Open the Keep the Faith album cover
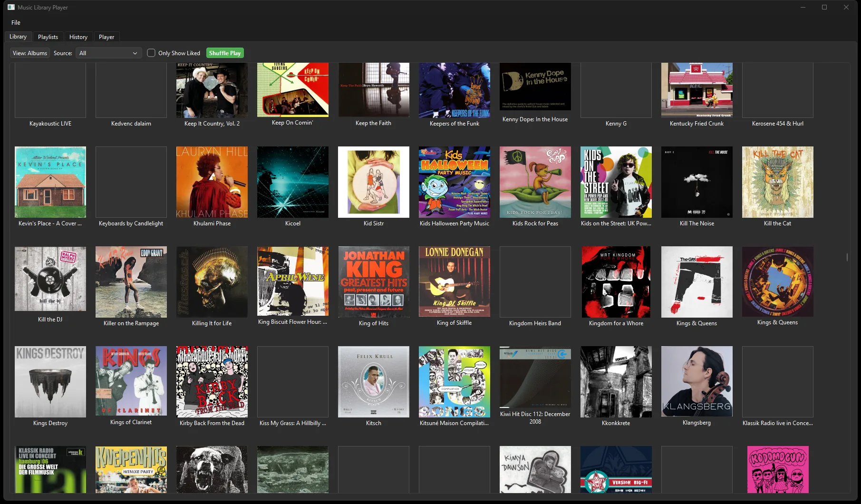 [x=374, y=90]
